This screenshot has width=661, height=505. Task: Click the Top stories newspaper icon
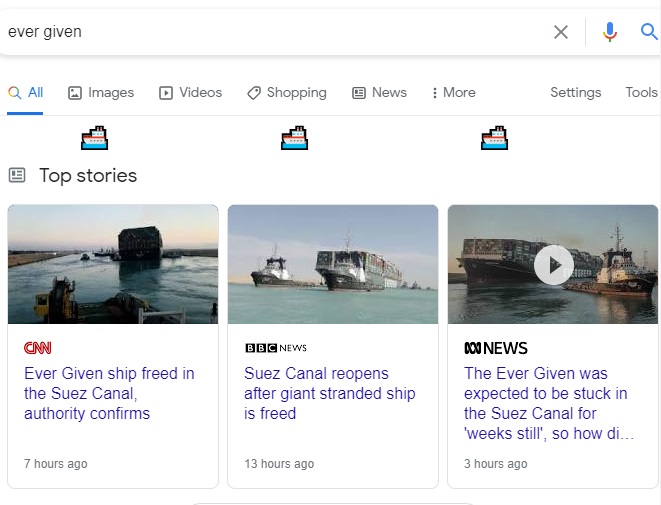(x=17, y=176)
